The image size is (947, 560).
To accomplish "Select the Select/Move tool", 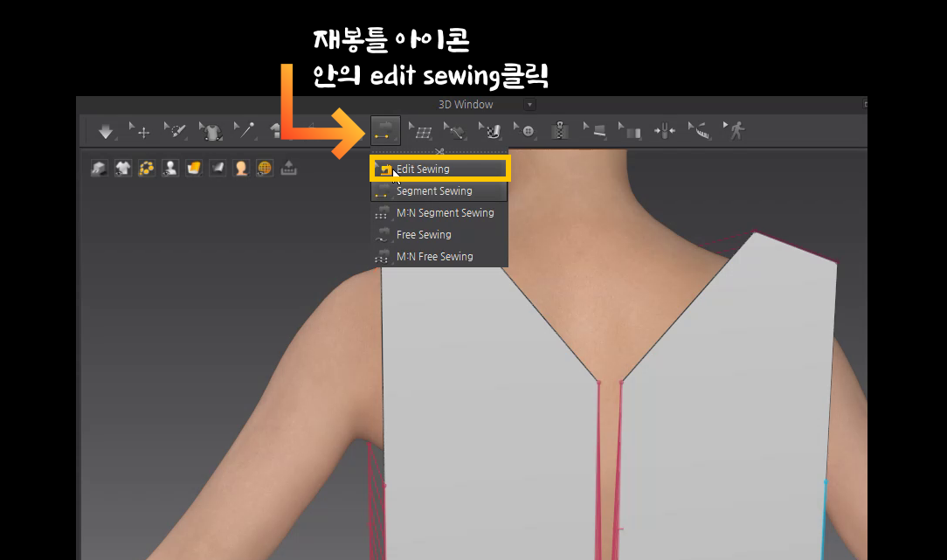I will 140,130.
